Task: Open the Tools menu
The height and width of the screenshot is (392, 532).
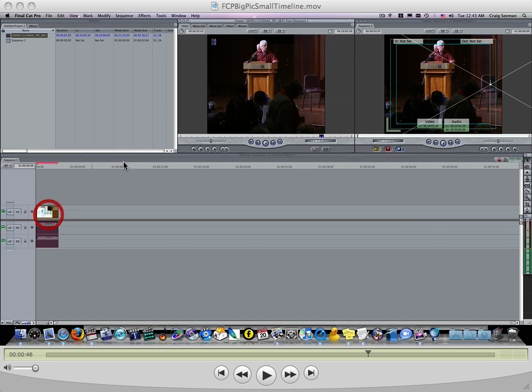Action: click(x=161, y=16)
